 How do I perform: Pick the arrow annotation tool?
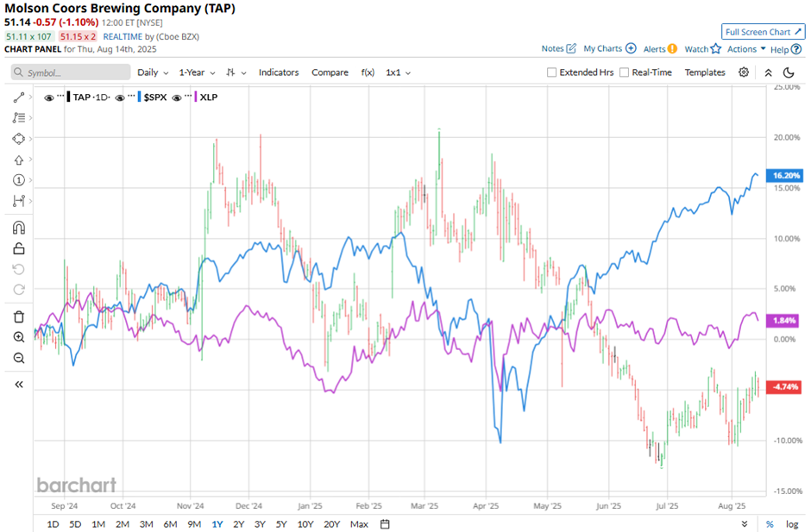[x=19, y=160]
